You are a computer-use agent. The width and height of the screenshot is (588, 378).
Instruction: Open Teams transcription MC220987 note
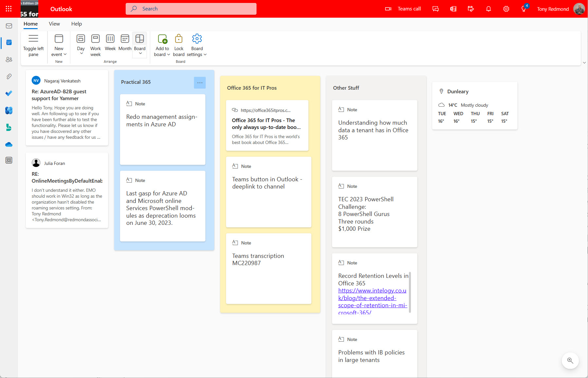[x=269, y=269]
